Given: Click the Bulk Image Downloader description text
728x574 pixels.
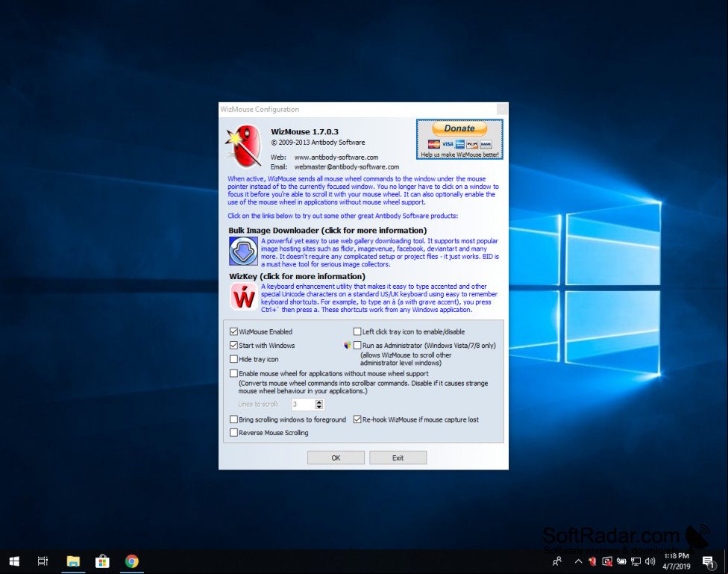Looking at the screenshot, I should pyautogui.click(x=380, y=252).
